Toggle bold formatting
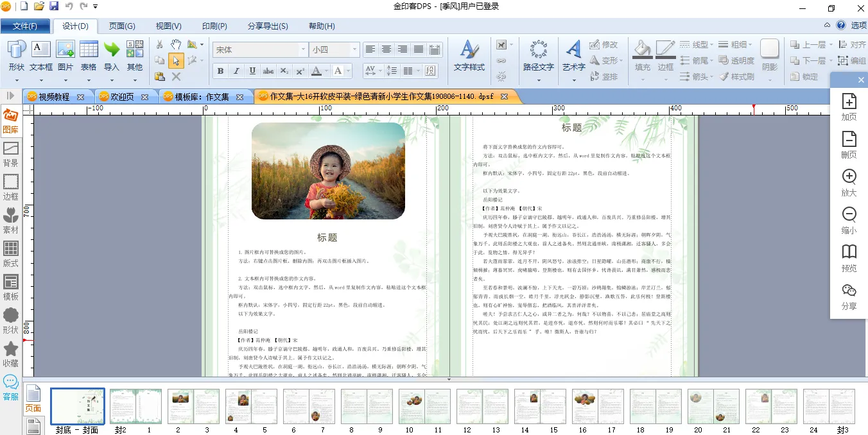The width and height of the screenshot is (868, 435). 221,71
